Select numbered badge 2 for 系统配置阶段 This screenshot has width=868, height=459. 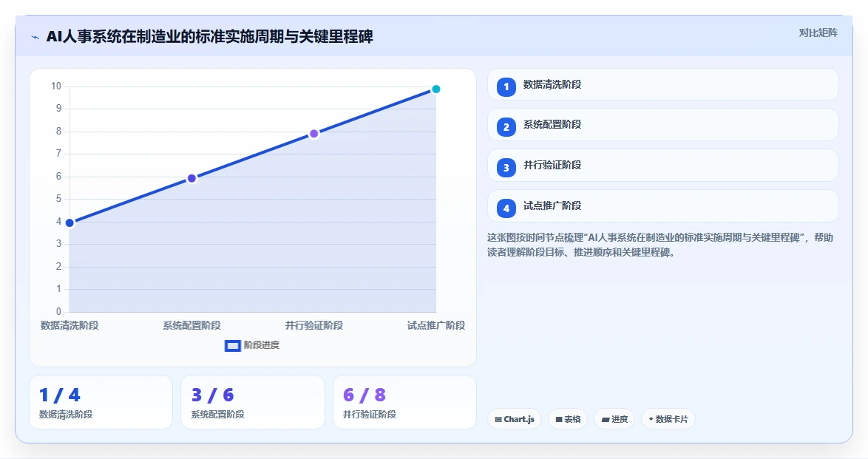(x=506, y=127)
